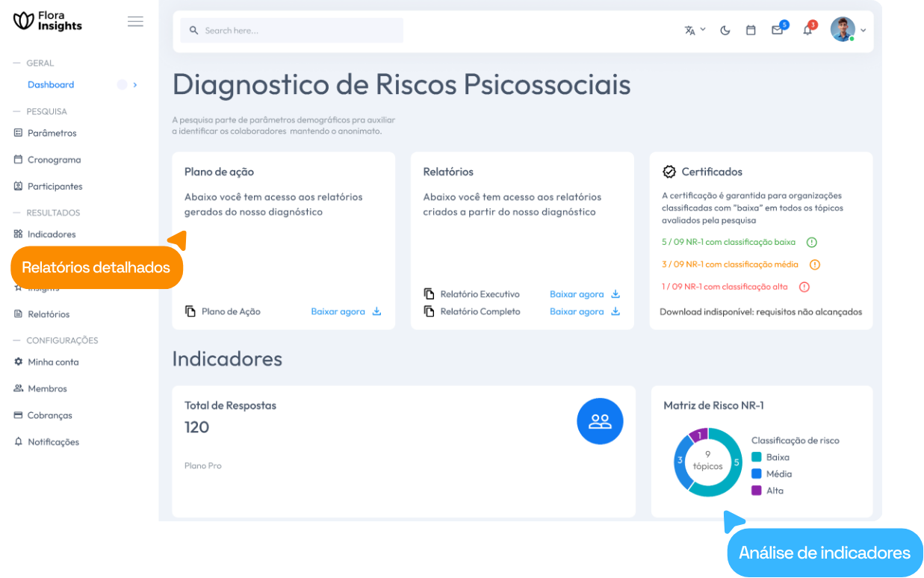Viewport: 924px width, 578px height.
Task: Open the calendar icon in top bar
Action: tap(751, 31)
